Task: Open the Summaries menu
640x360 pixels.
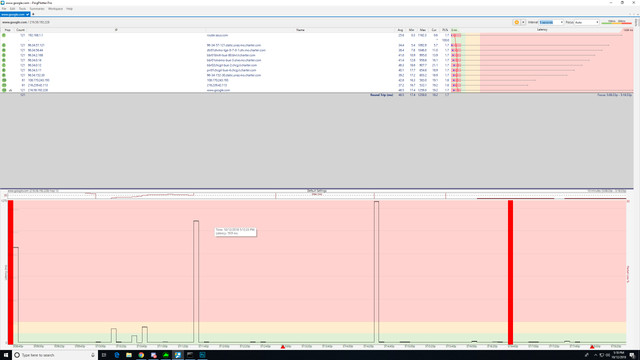Action: 37,9
